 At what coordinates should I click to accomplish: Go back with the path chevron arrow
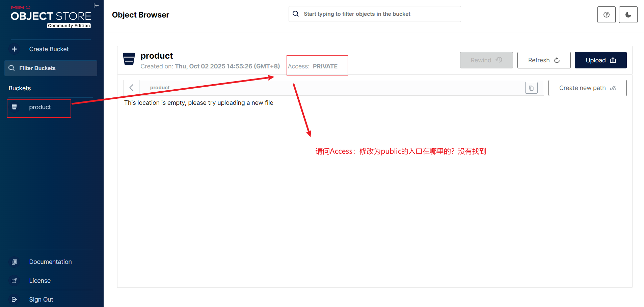(x=132, y=88)
